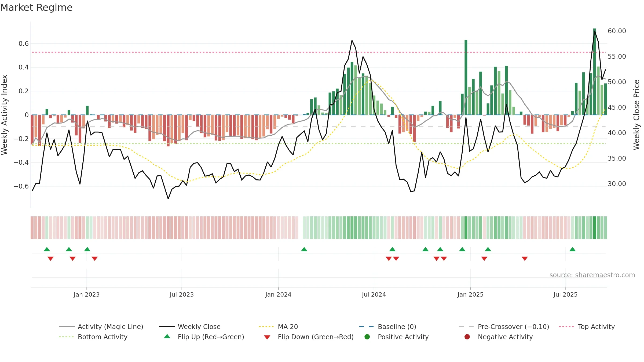Viewport: 644px width, 362px height.
Task: Click the weekly close peak near June 2024
Action: (352, 40)
